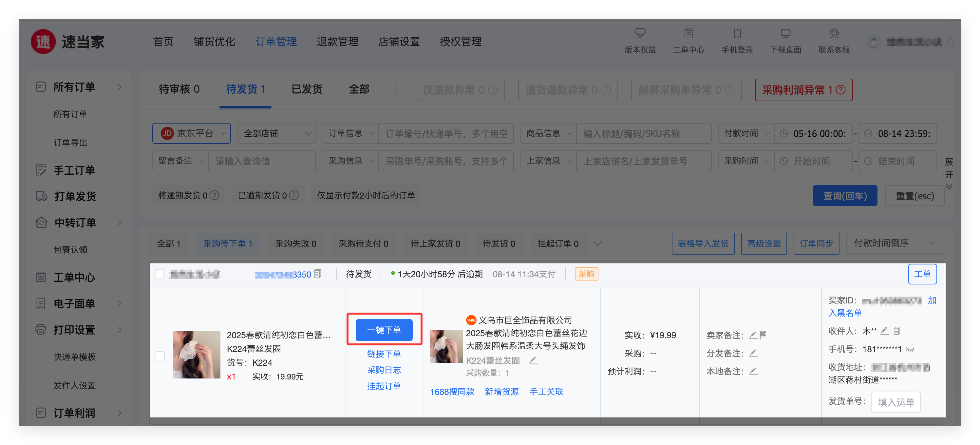Tick the order header checkbox
This screenshot has width=980, height=445.
[x=160, y=274]
